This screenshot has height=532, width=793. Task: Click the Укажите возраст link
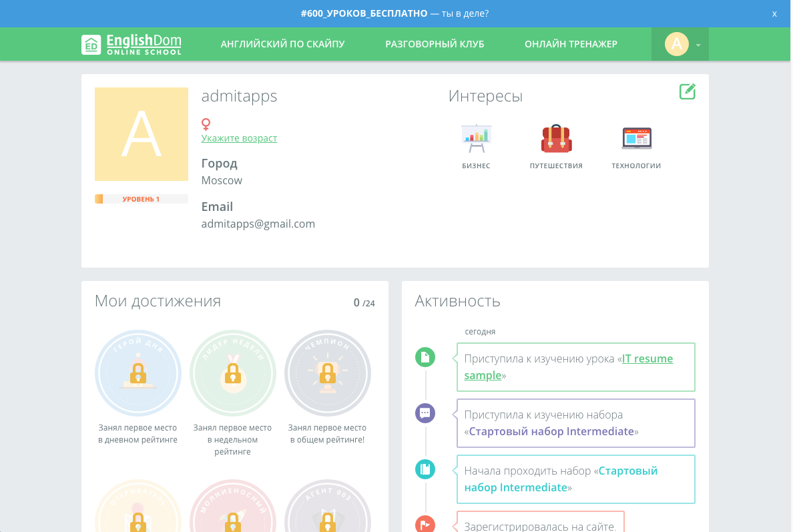239,138
